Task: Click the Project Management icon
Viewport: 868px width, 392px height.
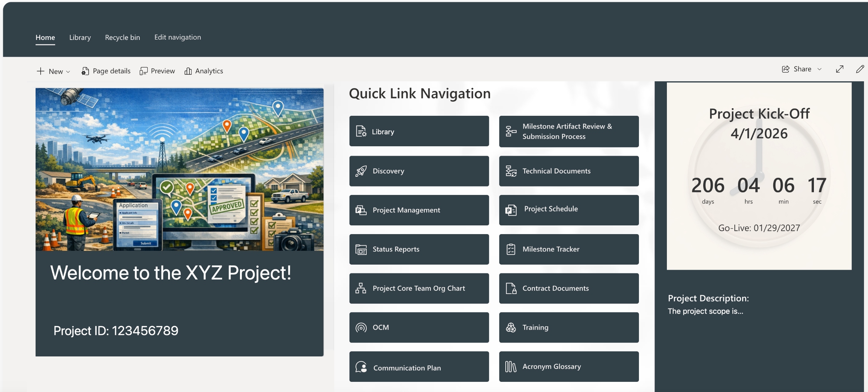Action: [x=361, y=210]
